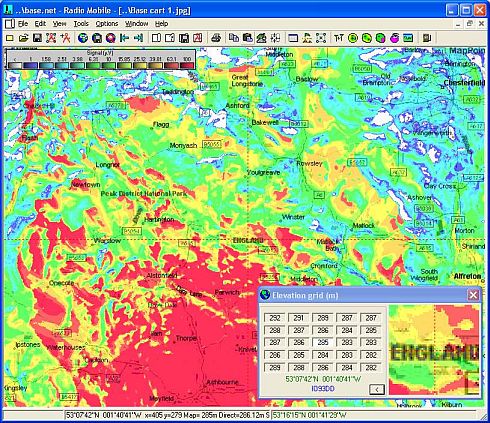Image resolution: width=490 pixels, height=423 pixels.
Task: Click the paste icon in the toolbar
Action: (248, 38)
